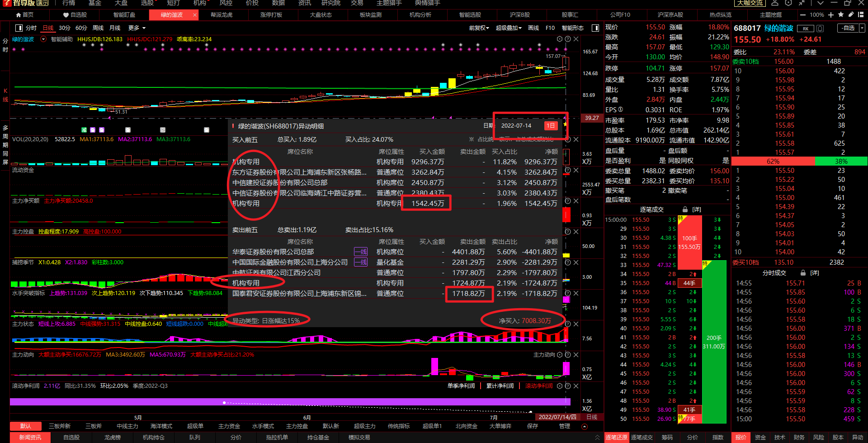Open the 自选 dropdown arrow

(862, 28)
